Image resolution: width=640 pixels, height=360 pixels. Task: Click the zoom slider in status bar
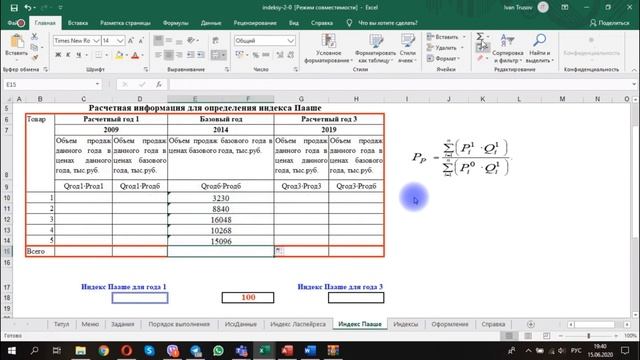(x=588, y=336)
